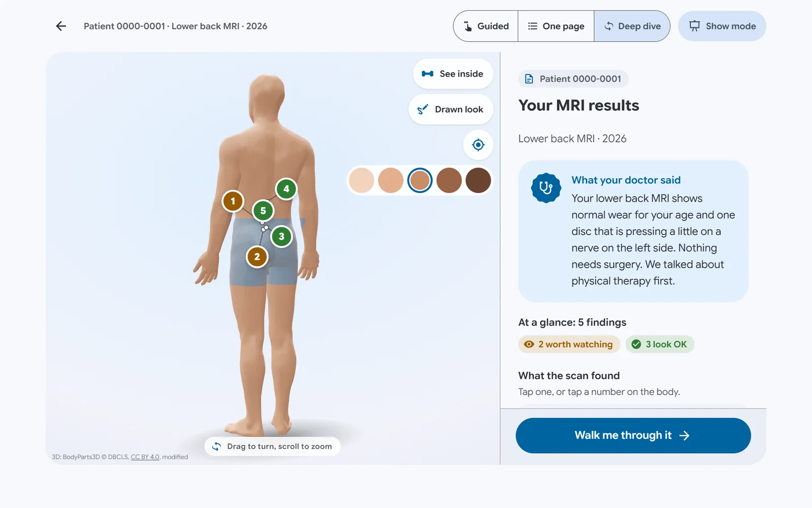Recenter the body view with target icon
The width and height of the screenshot is (812, 508).
tap(478, 145)
